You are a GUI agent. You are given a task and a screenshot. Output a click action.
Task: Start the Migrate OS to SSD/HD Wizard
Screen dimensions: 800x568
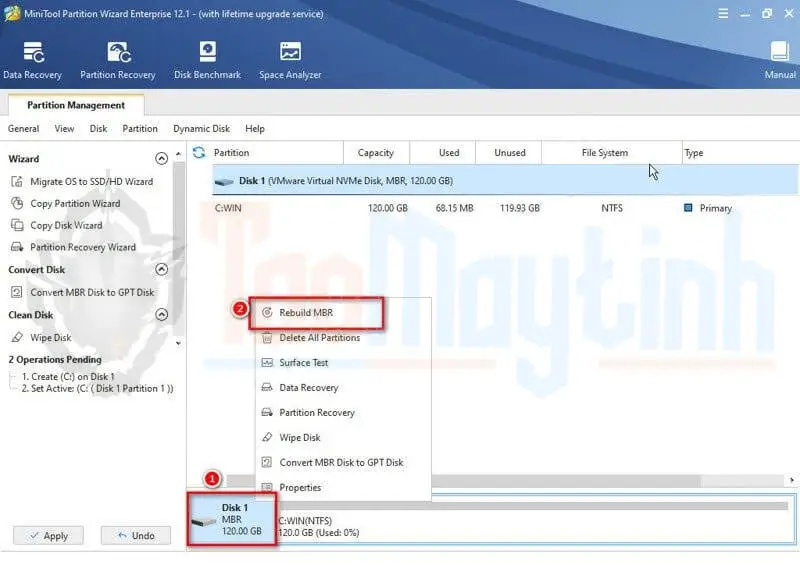[90, 182]
